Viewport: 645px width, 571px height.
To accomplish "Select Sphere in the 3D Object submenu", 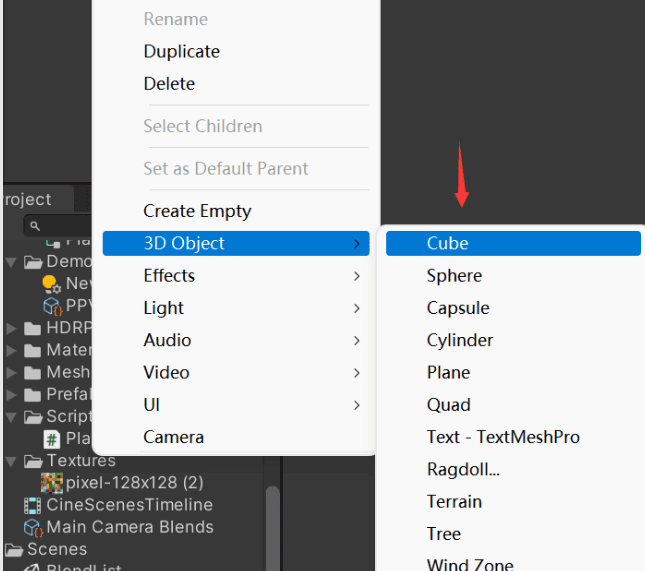I will click(x=454, y=275).
